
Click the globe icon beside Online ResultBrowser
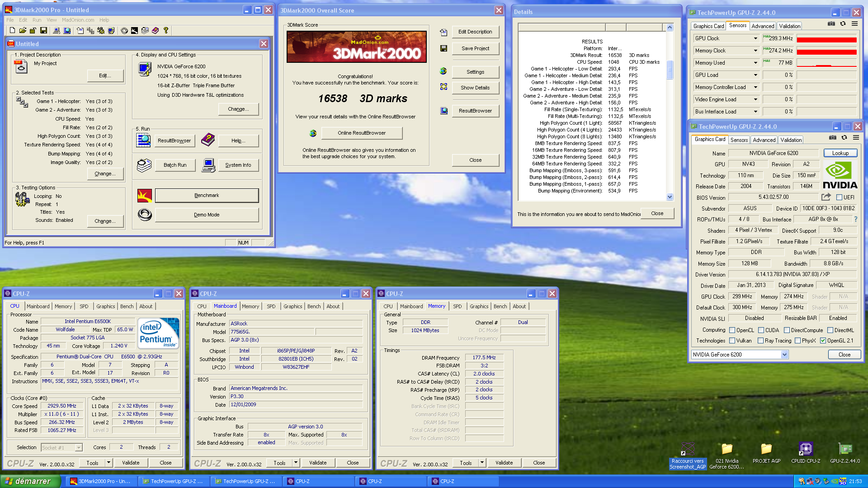313,133
